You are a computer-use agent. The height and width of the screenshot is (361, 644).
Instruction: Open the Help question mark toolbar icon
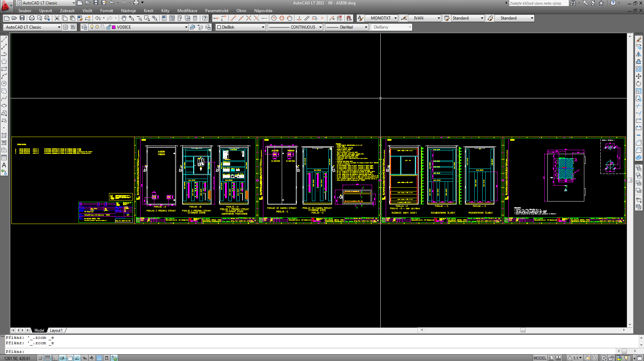click(x=205, y=18)
